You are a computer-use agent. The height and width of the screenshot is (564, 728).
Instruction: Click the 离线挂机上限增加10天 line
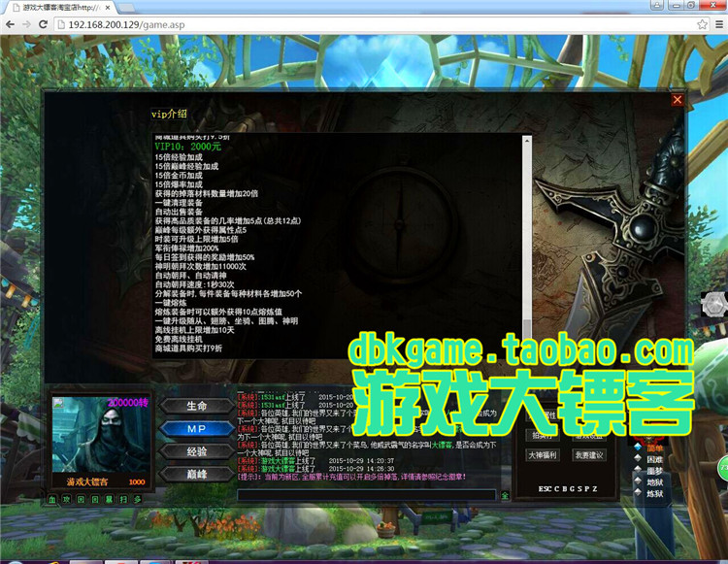point(194,330)
